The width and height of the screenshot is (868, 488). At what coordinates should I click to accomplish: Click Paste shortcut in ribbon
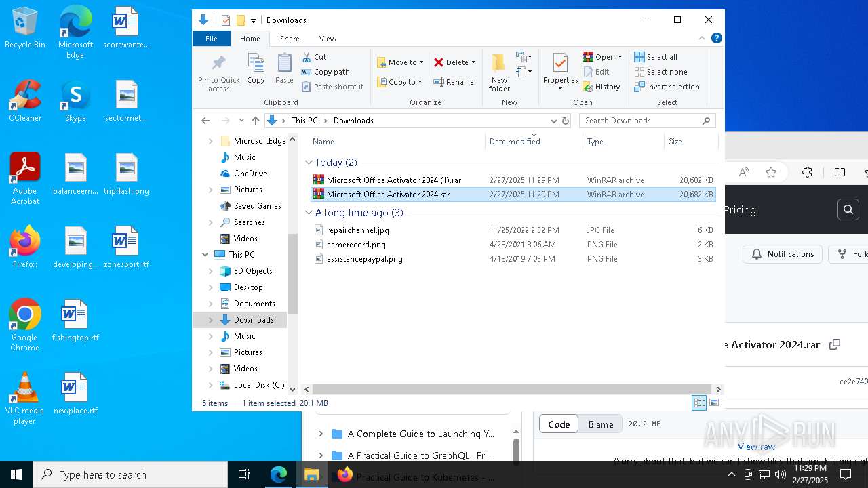tap(333, 87)
